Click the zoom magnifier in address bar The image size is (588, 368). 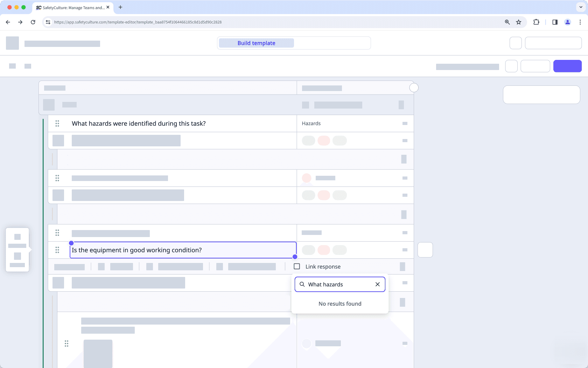pyautogui.click(x=507, y=22)
